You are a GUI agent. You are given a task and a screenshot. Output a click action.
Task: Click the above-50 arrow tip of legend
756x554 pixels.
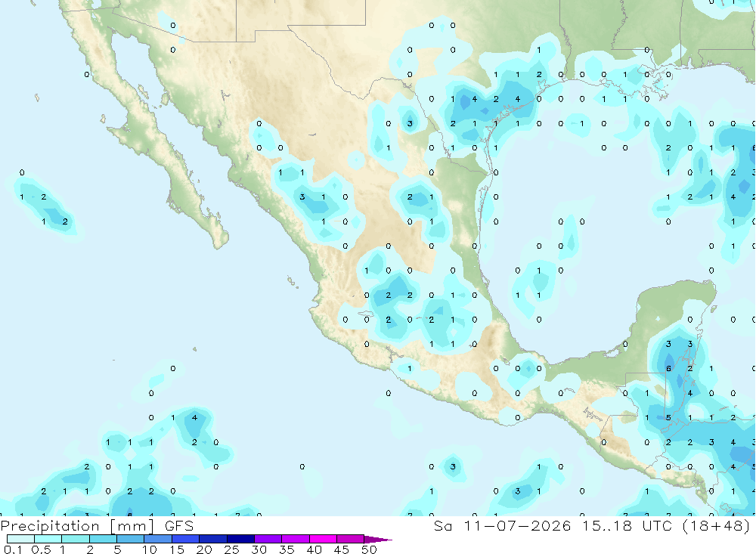[377, 539]
